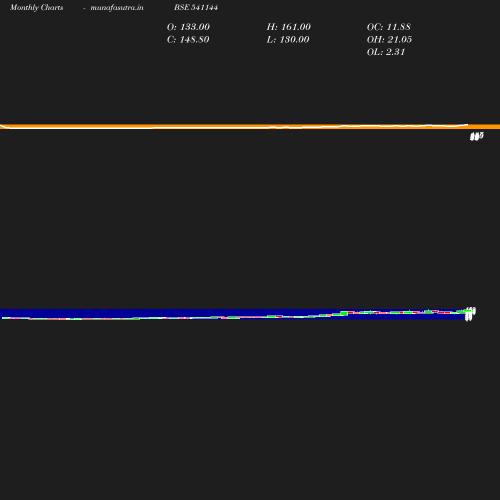This screenshot has height=500, width=500.
Task: Click the overlapping white price labels under orange line
Action: pos(477,136)
